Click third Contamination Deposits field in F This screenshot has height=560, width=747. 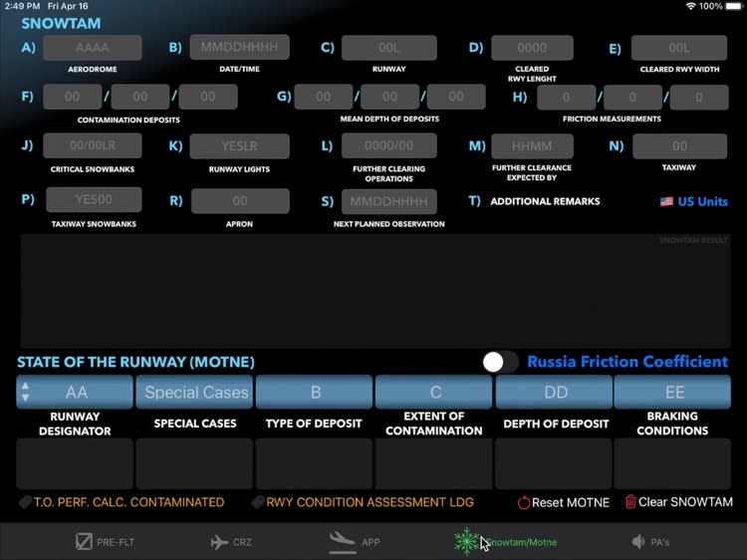[x=208, y=97]
